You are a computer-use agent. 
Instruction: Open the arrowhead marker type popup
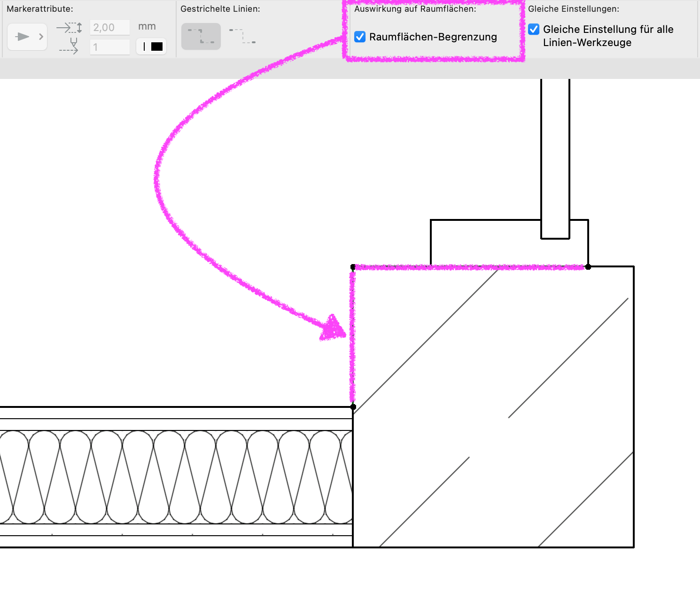point(27,37)
